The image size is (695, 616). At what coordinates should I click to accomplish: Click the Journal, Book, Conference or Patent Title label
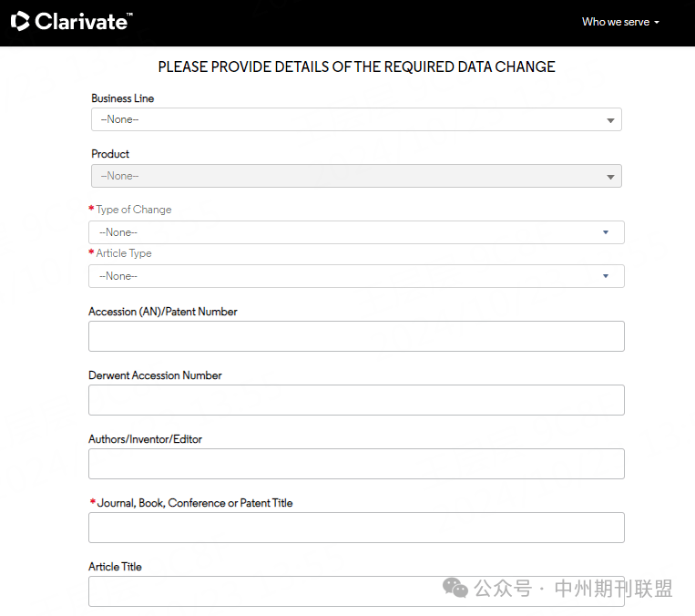click(x=195, y=503)
